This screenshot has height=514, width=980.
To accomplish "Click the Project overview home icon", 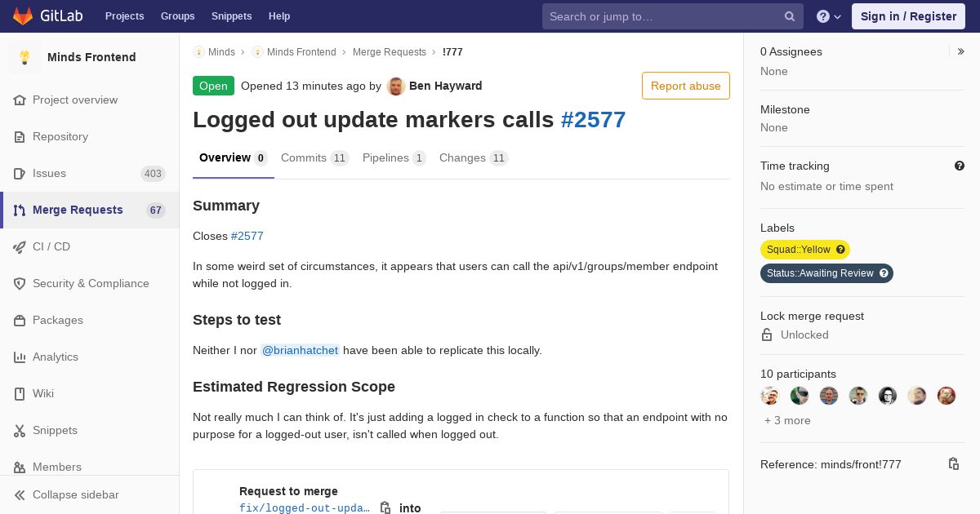I will [20, 100].
